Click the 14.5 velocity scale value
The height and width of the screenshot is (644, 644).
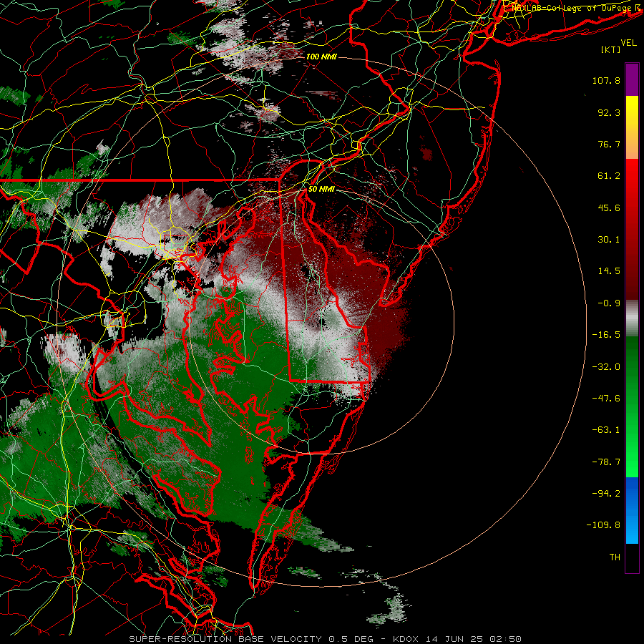(609, 271)
